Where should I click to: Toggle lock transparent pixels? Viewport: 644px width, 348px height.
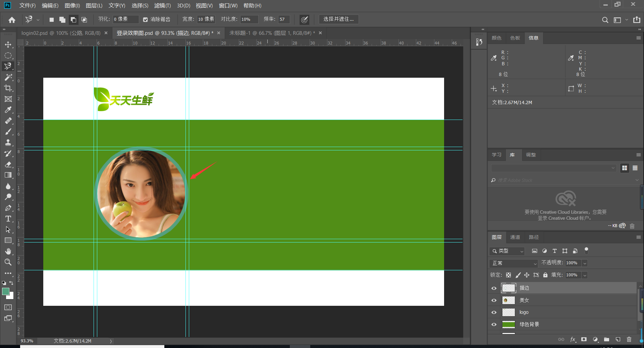pyautogui.click(x=508, y=275)
